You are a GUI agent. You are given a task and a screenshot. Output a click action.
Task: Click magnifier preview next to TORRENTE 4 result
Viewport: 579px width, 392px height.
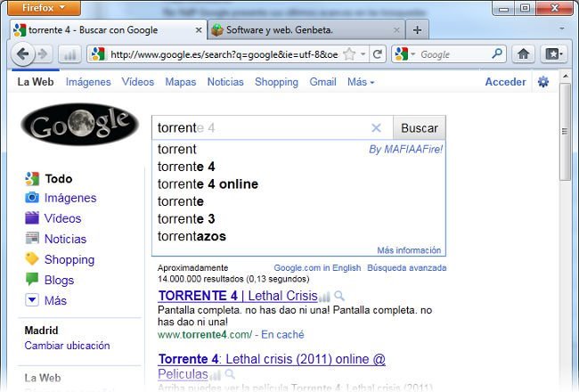[x=339, y=296]
